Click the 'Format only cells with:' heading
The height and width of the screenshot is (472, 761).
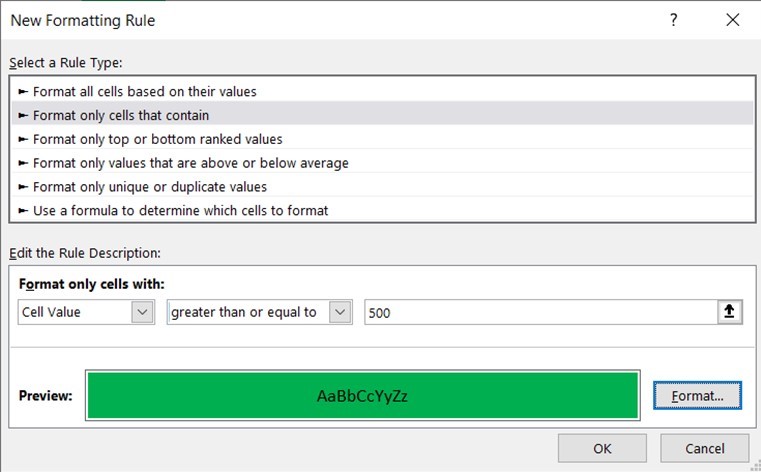tap(91, 284)
